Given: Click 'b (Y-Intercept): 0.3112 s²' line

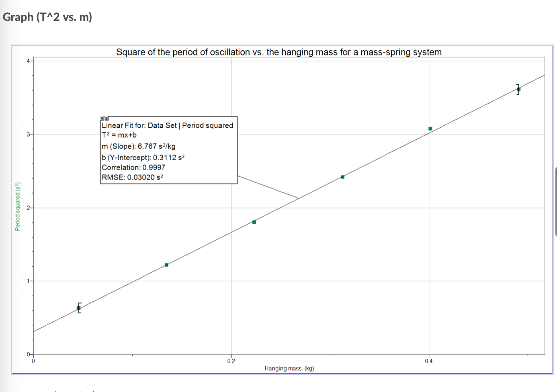Looking at the screenshot, I should point(143,157).
